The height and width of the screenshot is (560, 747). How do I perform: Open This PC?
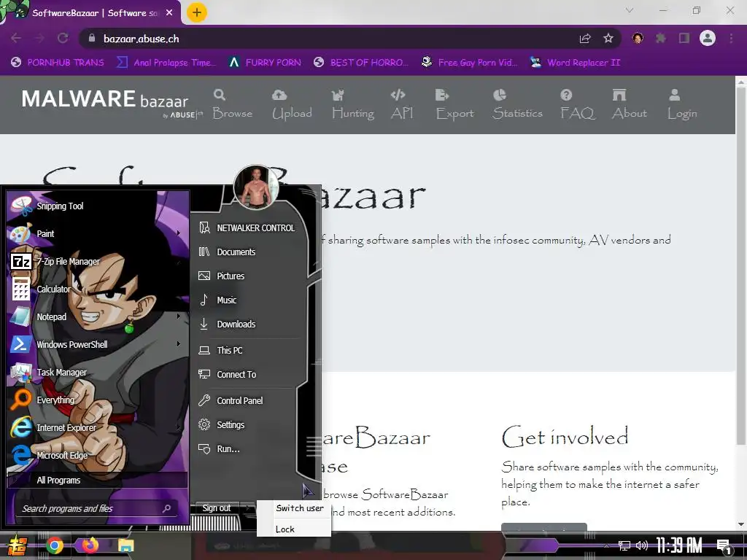coord(248,350)
